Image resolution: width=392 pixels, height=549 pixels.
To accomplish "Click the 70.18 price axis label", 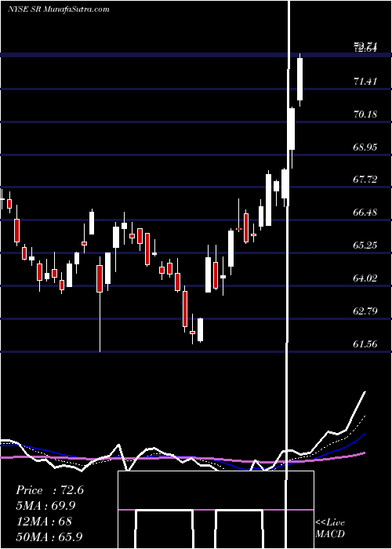I will click(x=365, y=115).
